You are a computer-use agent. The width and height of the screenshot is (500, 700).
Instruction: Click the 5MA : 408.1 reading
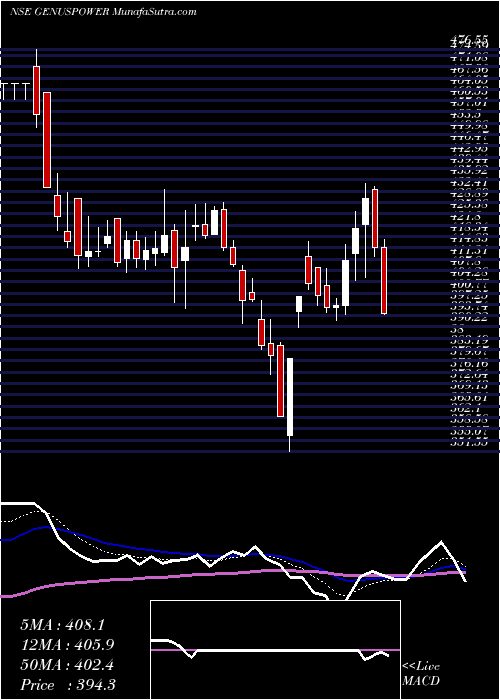[62, 625]
